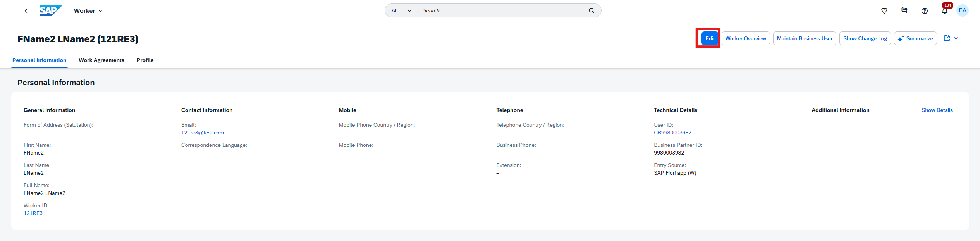
Task: Click the Business Phone label
Action: point(516,145)
